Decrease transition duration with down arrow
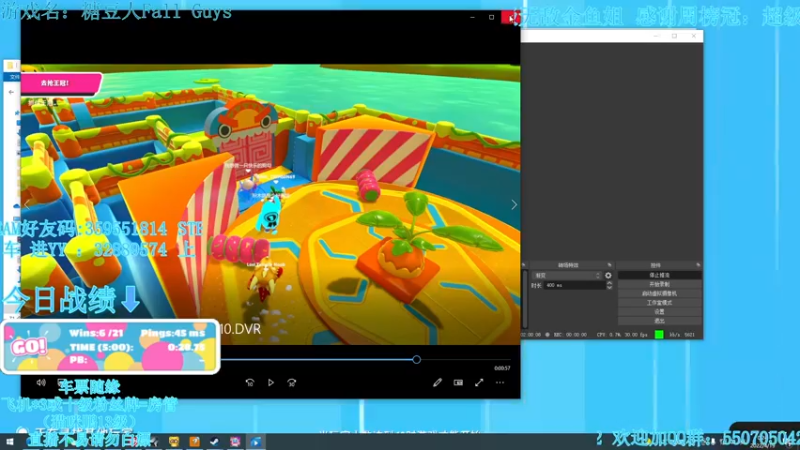 coord(609,288)
